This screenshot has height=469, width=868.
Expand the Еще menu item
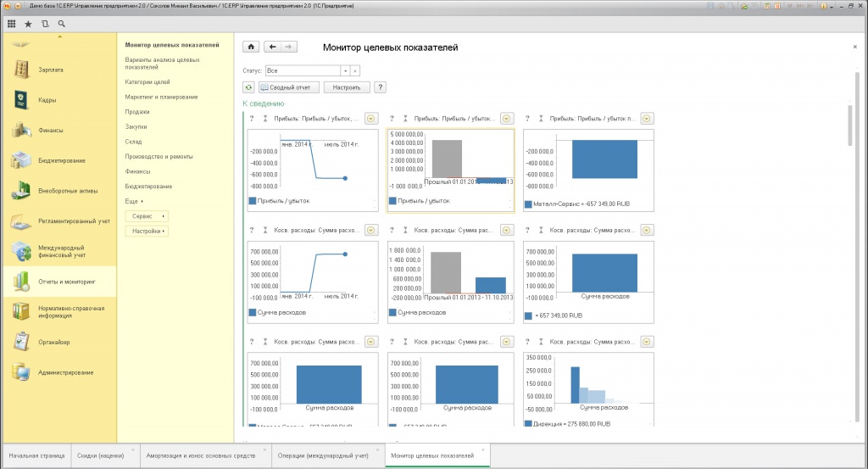[x=134, y=201]
